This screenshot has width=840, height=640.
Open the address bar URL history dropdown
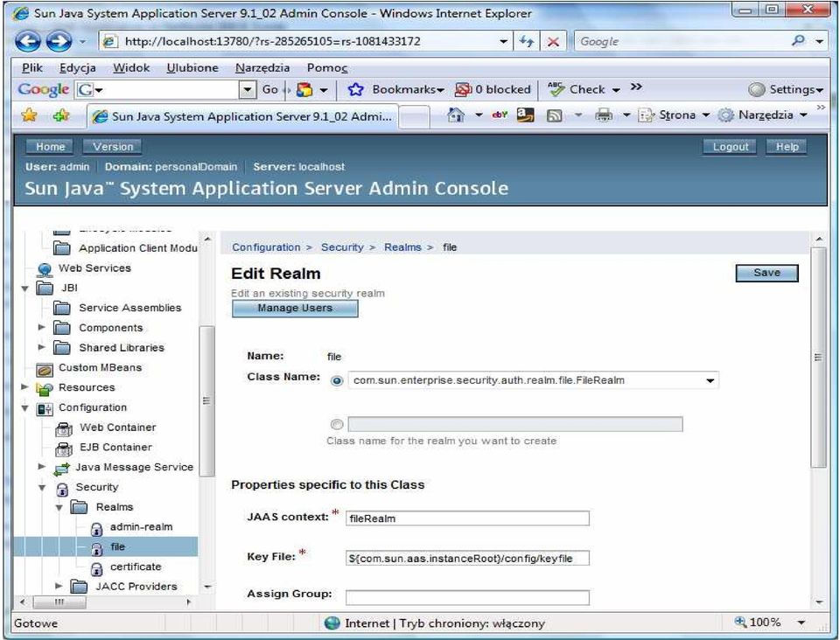pyautogui.click(x=504, y=41)
